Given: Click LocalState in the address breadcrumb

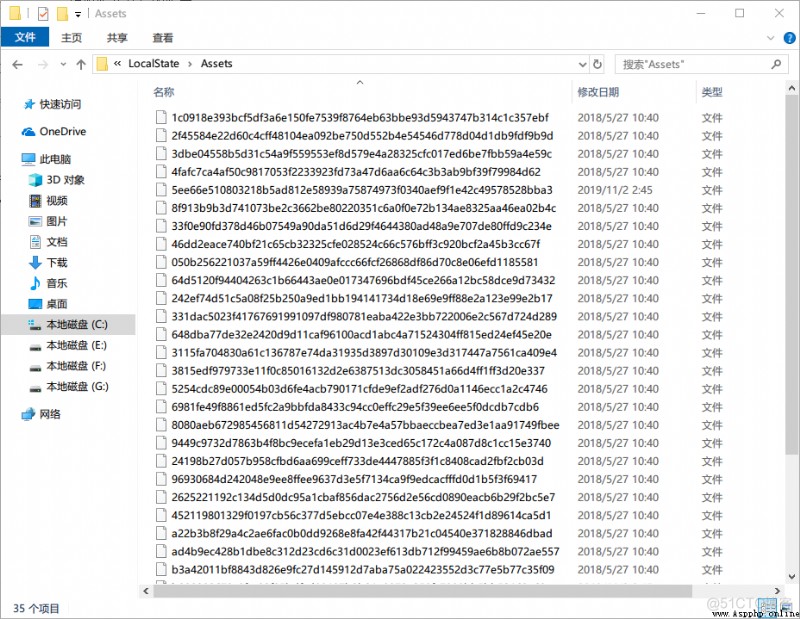Looking at the screenshot, I should (154, 64).
